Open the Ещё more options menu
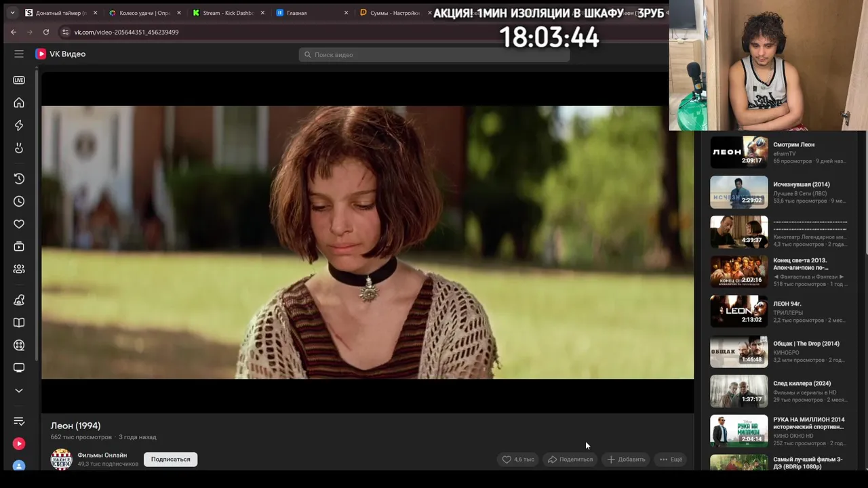The height and width of the screenshot is (488, 868). (x=671, y=459)
